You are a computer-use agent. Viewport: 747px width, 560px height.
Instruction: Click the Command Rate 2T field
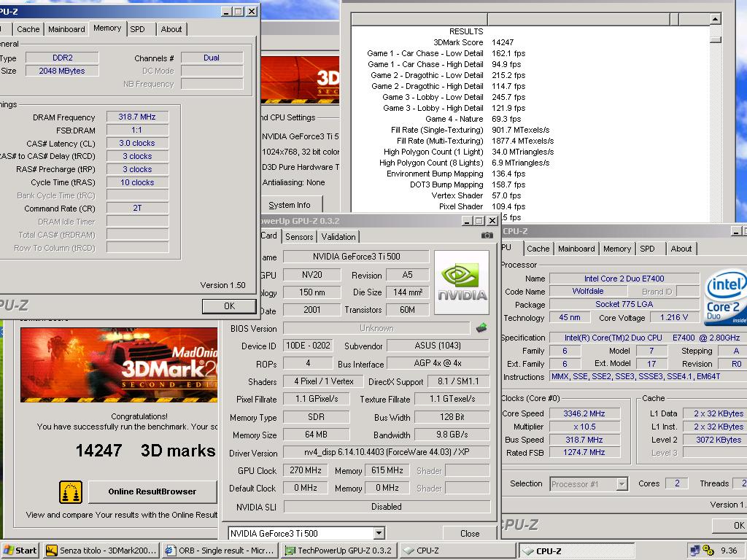pos(137,208)
